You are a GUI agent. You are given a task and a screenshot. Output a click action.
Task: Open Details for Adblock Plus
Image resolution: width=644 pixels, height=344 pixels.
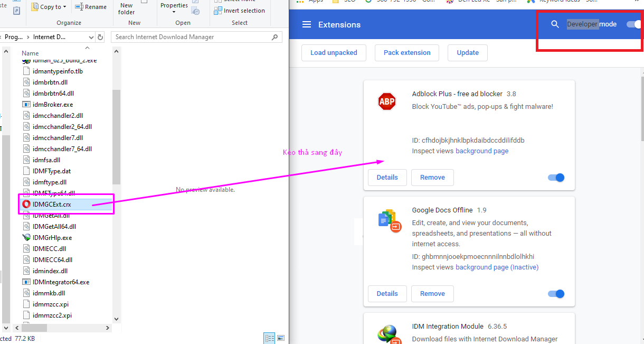click(387, 178)
